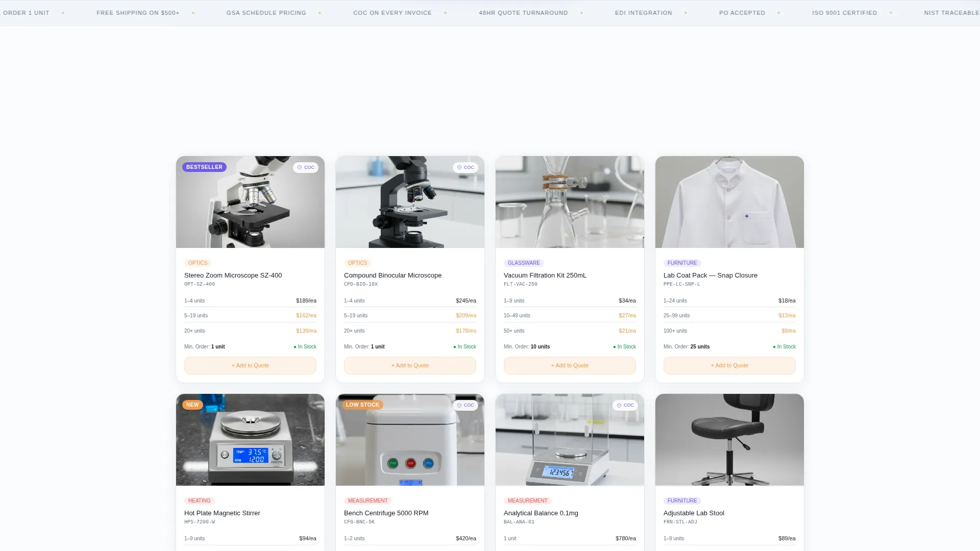Click SKU OPT-SZ-400
980x551 pixels.
200,284
